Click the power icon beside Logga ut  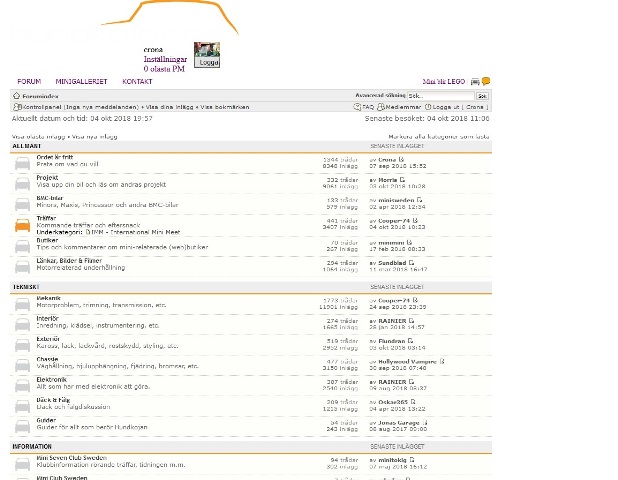(x=428, y=107)
